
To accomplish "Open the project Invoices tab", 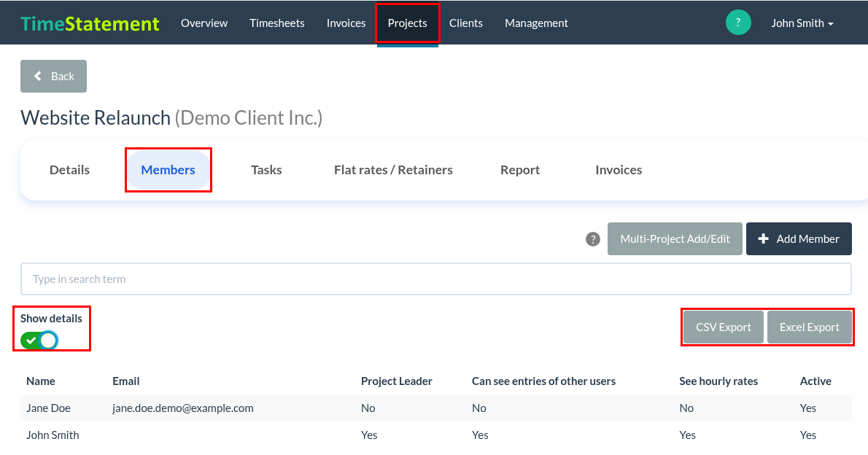I will pos(619,170).
